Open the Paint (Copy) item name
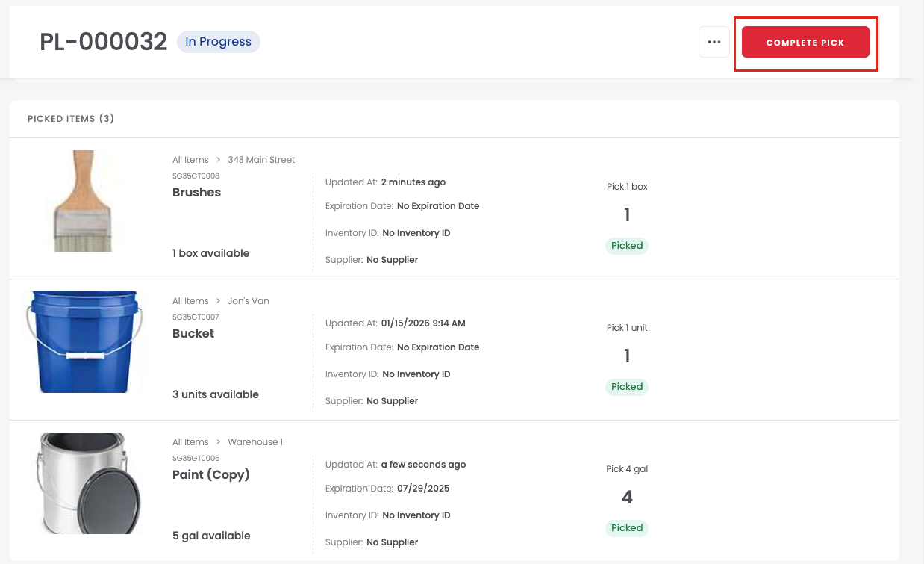The width and height of the screenshot is (924, 564). pyautogui.click(x=210, y=474)
